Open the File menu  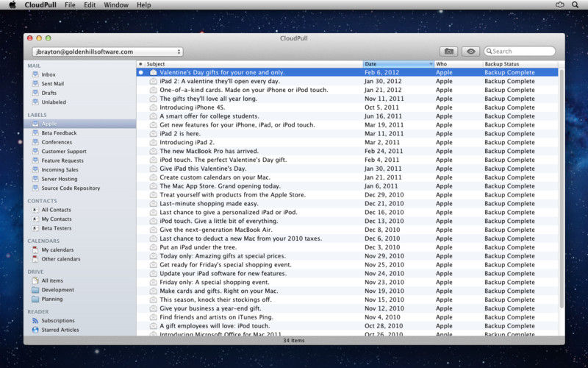click(x=70, y=5)
